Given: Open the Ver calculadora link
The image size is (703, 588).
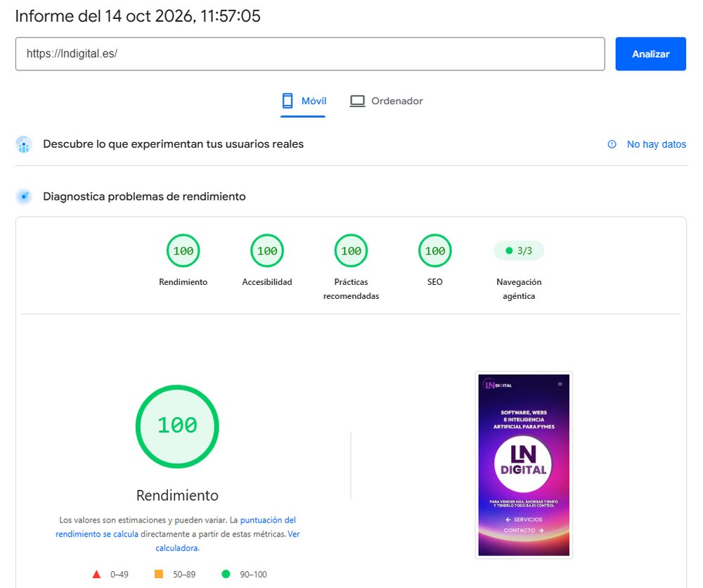Looking at the screenshot, I should [x=227, y=541].
